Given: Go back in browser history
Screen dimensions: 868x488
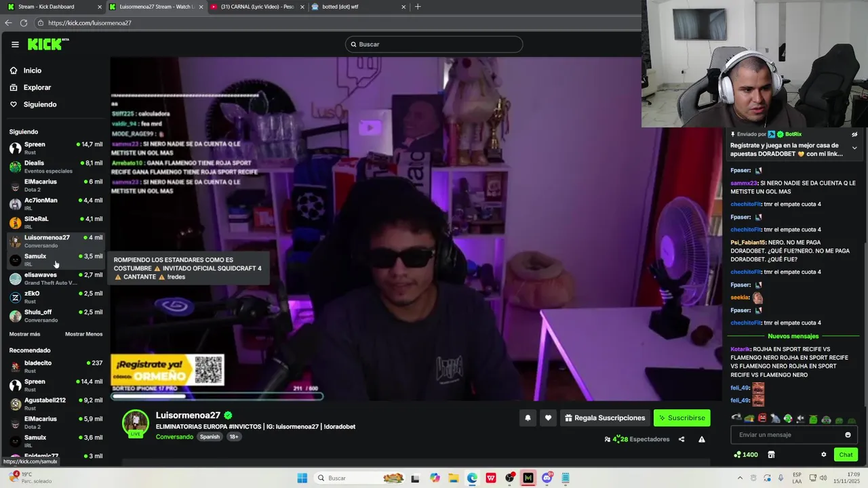Looking at the screenshot, I should click(x=8, y=23).
